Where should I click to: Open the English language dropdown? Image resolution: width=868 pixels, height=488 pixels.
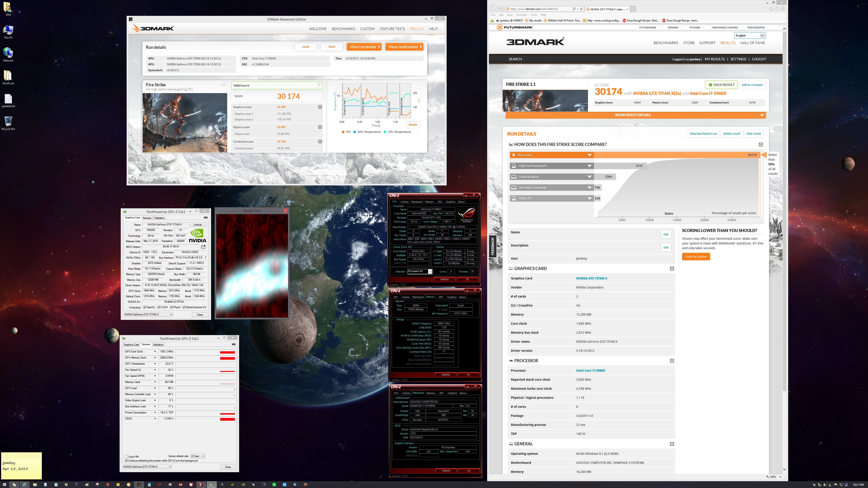click(x=750, y=36)
